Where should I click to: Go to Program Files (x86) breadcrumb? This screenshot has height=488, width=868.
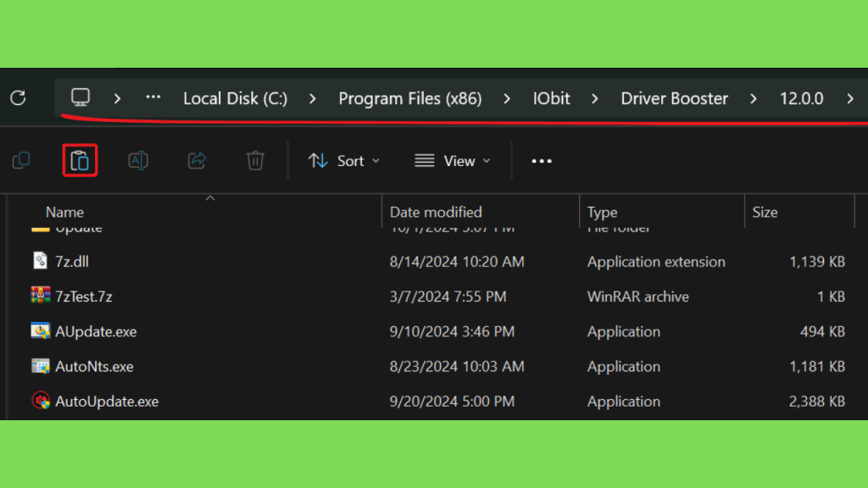tap(410, 98)
